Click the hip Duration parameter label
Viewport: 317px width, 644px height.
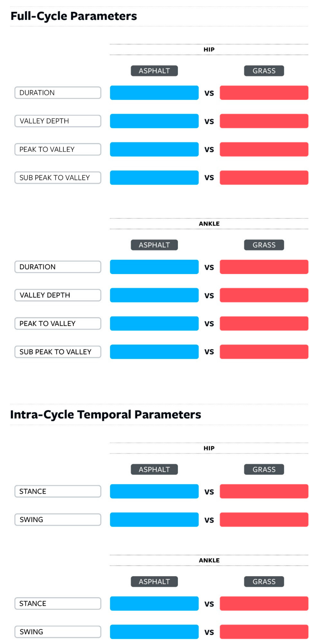coord(57,93)
